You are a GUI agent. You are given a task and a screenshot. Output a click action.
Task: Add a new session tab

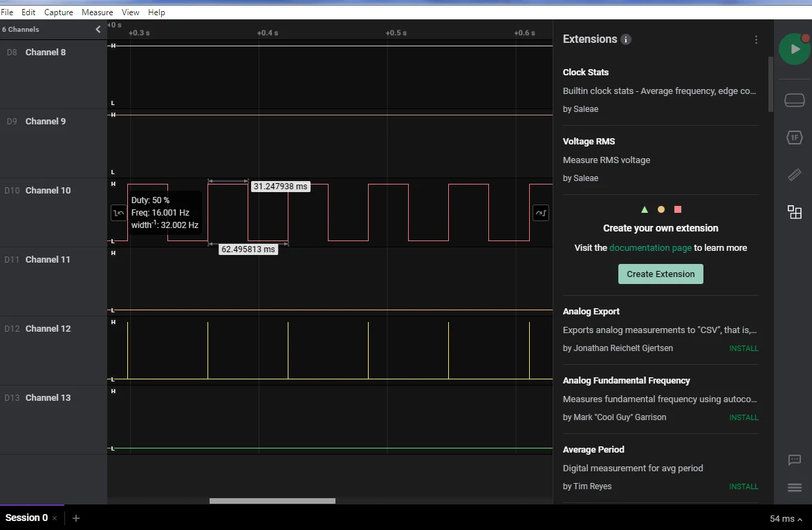click(76, 518)
